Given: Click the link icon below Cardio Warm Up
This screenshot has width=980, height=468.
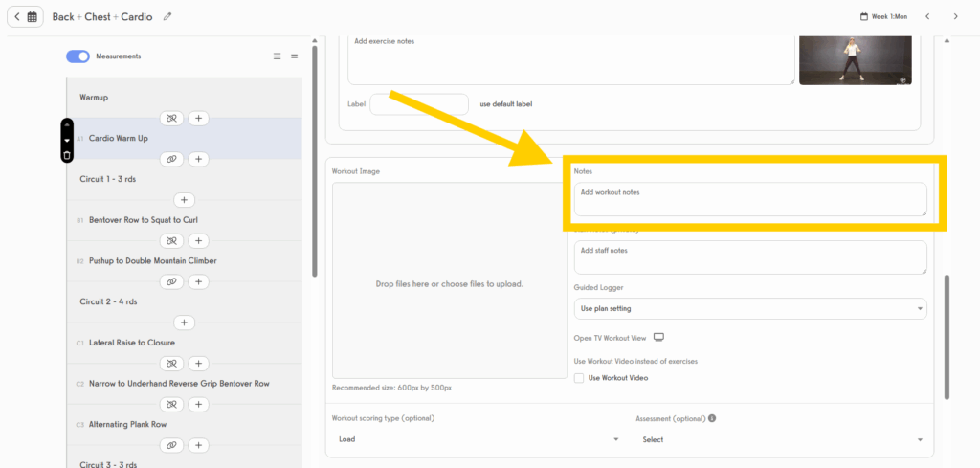Looking at the screenshot, I should click(172, 159).
